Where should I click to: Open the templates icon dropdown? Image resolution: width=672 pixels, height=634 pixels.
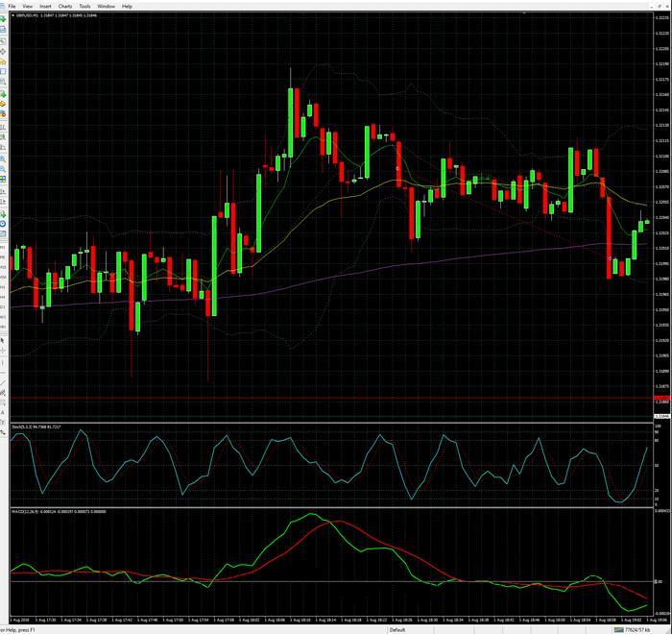point(3,233)
